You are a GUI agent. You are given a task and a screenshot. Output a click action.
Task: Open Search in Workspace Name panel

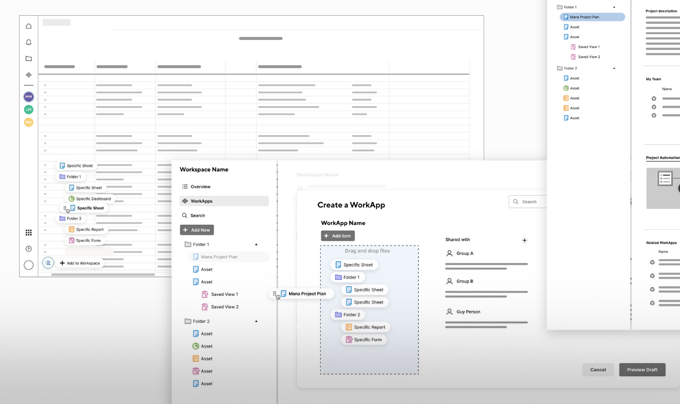[193, 215]
